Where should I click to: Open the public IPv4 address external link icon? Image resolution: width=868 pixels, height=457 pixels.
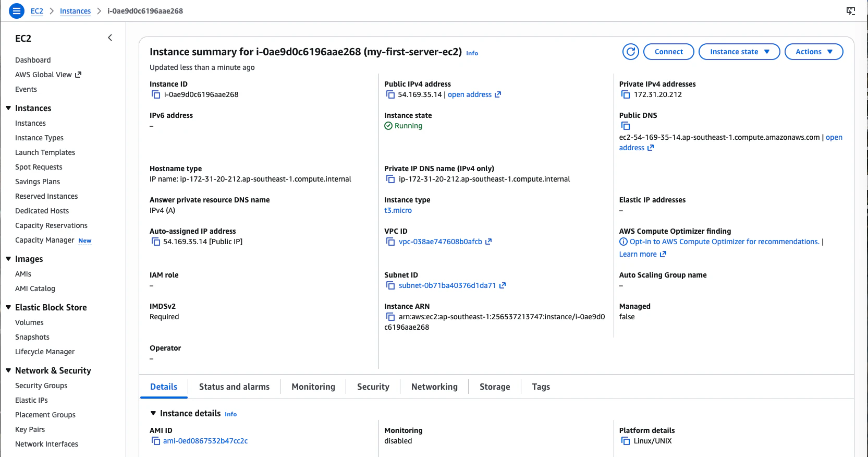click(498, 94)
